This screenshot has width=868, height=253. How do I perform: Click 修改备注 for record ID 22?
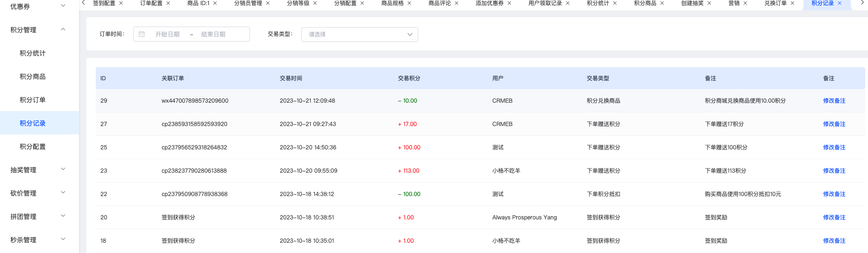(834, 194)
